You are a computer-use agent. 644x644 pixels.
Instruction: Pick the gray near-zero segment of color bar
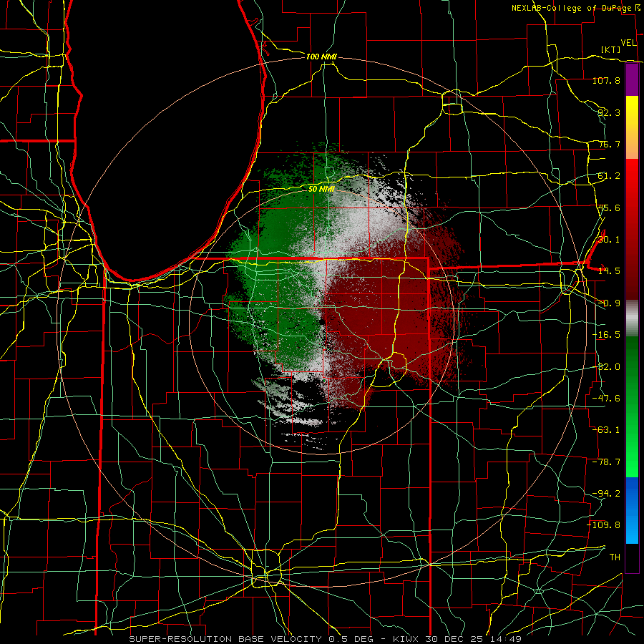click(632, 318)
